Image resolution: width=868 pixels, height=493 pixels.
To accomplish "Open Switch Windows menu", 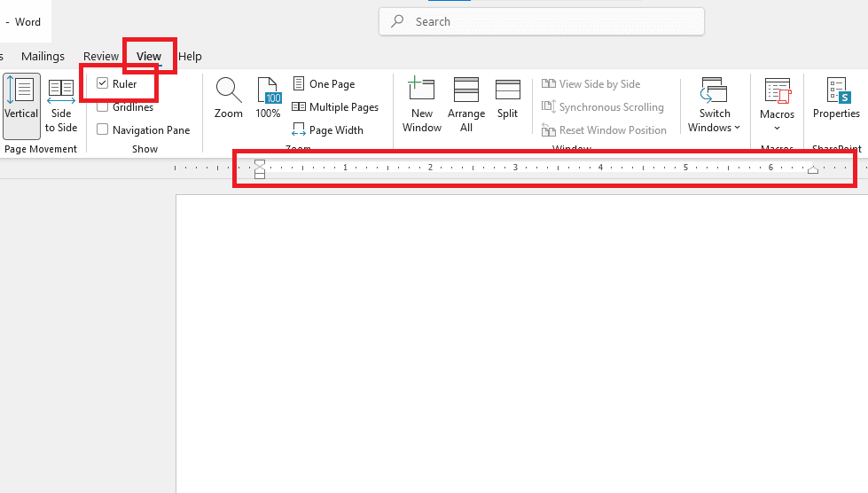I will (x=714, y=106).
